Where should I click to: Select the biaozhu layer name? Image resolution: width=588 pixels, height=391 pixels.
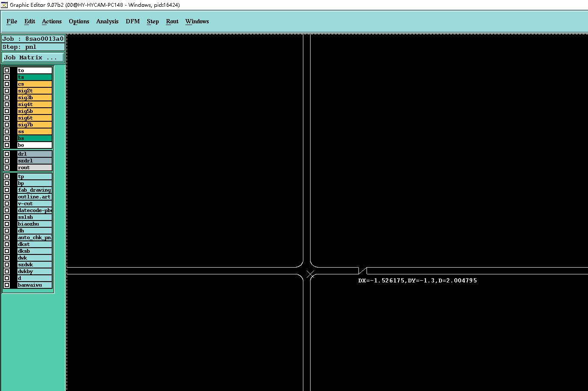click(x=34, y=224)
